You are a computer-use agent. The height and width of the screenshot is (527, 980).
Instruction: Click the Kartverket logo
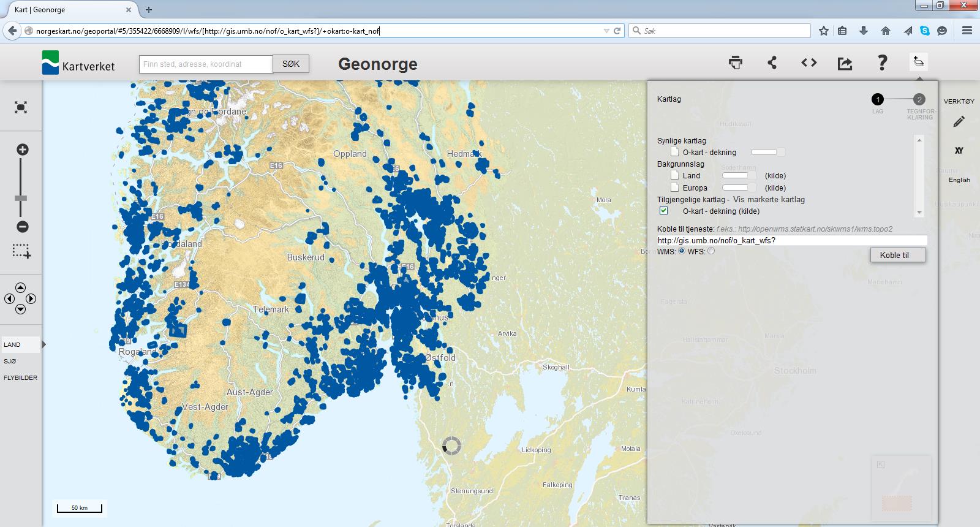coord(78,63)
